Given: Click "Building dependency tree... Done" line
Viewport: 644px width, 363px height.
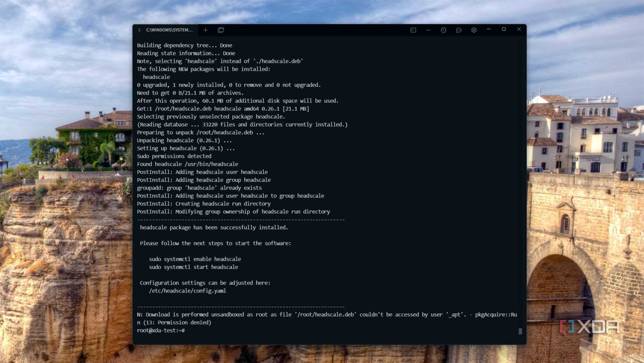Looking at the screenshot, I should point(185,46).
